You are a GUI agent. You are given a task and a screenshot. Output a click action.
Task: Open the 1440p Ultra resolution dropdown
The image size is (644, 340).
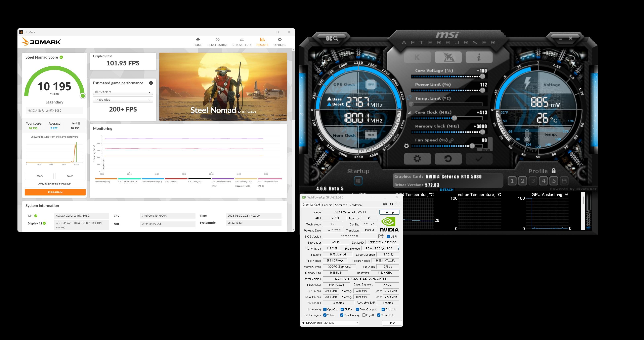click(x=123, y=100)
